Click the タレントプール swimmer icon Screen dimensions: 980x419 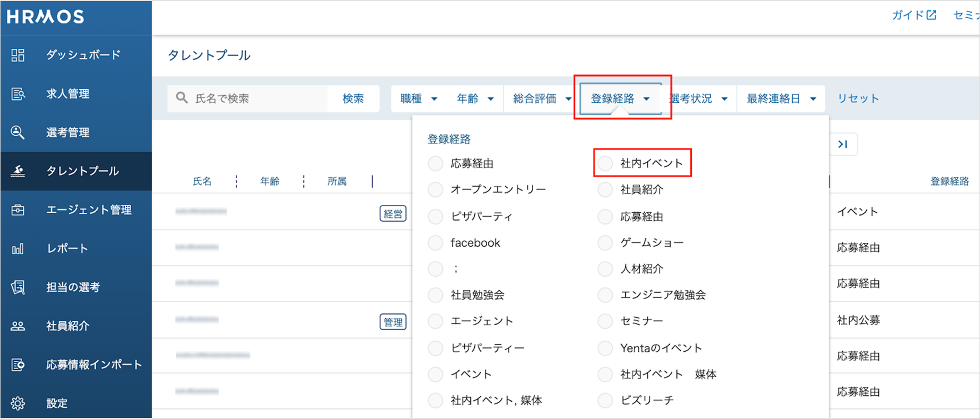tap(18, 171)
